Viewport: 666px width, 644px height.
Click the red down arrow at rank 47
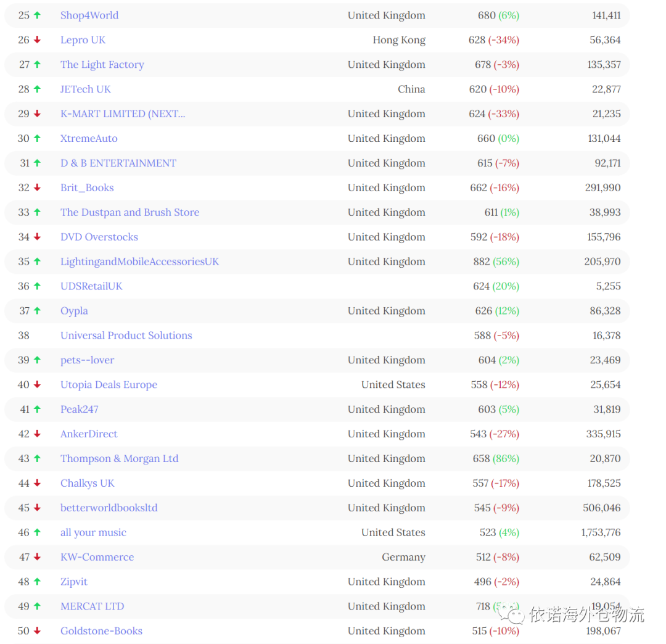pos(38,558)
